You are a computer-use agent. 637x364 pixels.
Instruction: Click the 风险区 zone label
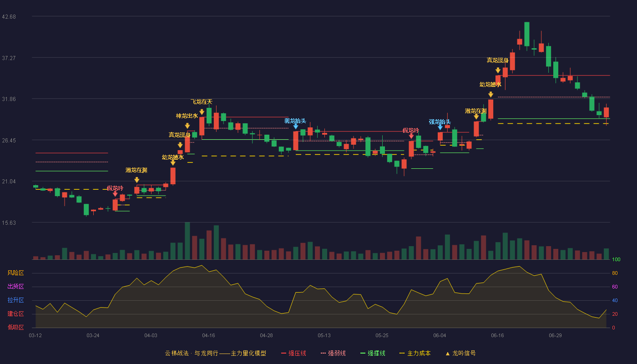tap(15, 273)
